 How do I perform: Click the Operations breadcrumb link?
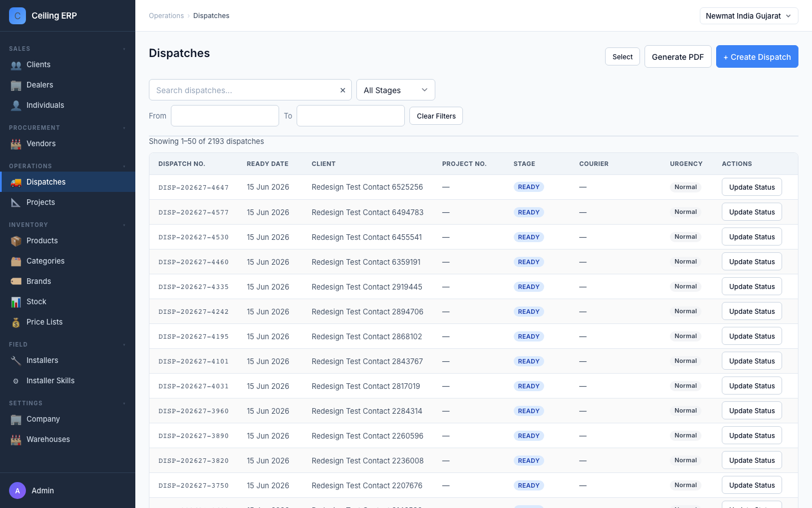166,16
